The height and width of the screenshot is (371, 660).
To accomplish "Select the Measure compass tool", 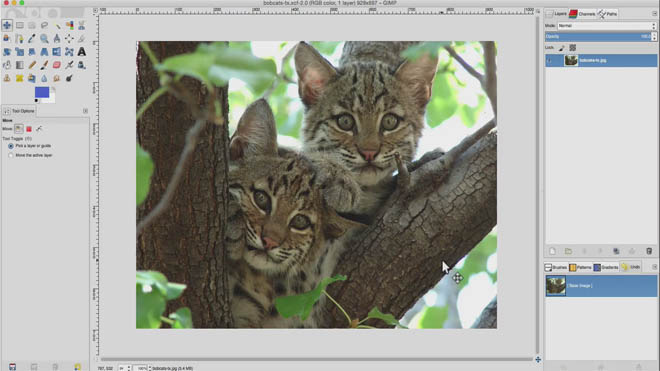I will [x=57, y=38].
